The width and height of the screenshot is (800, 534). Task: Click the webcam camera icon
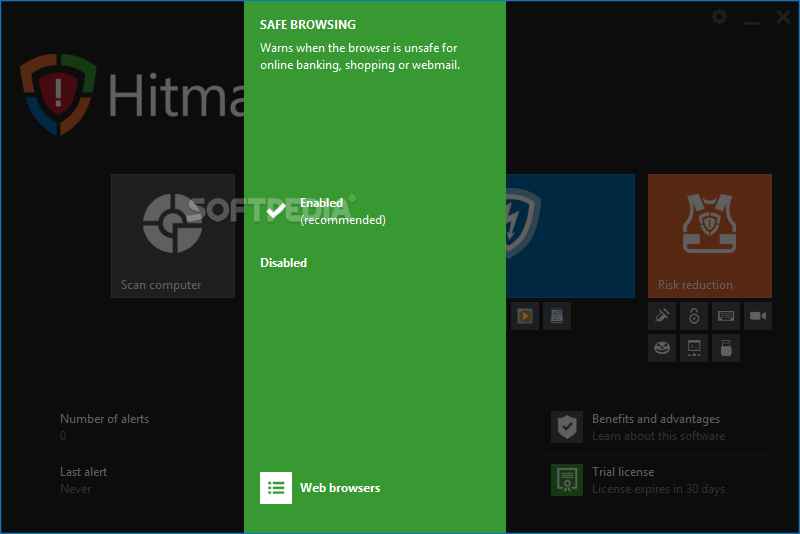pos(758,316)
